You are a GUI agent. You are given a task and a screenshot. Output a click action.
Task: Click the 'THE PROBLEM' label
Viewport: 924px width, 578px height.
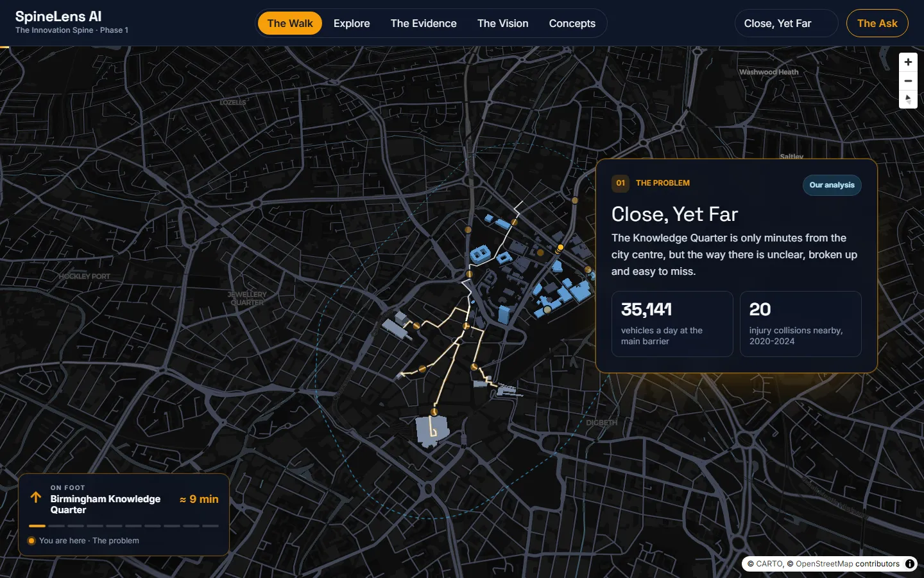(x=663, y=183)
